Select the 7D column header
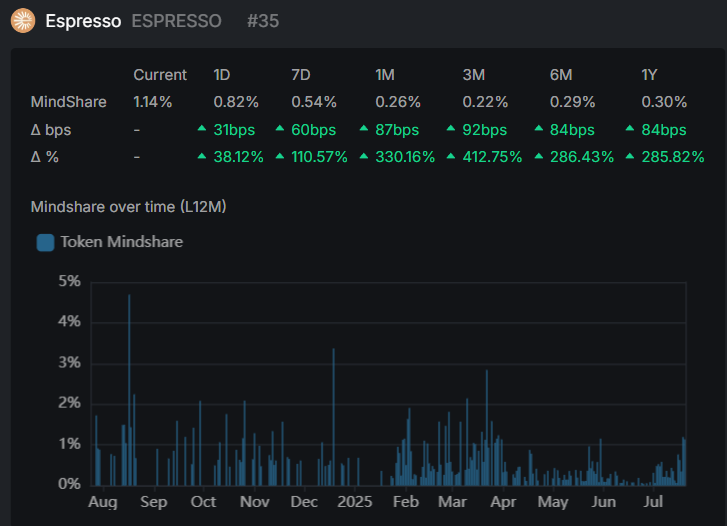The height and width of the screenshot is (526, 727). pyautogui.click(x=300, y=75)
